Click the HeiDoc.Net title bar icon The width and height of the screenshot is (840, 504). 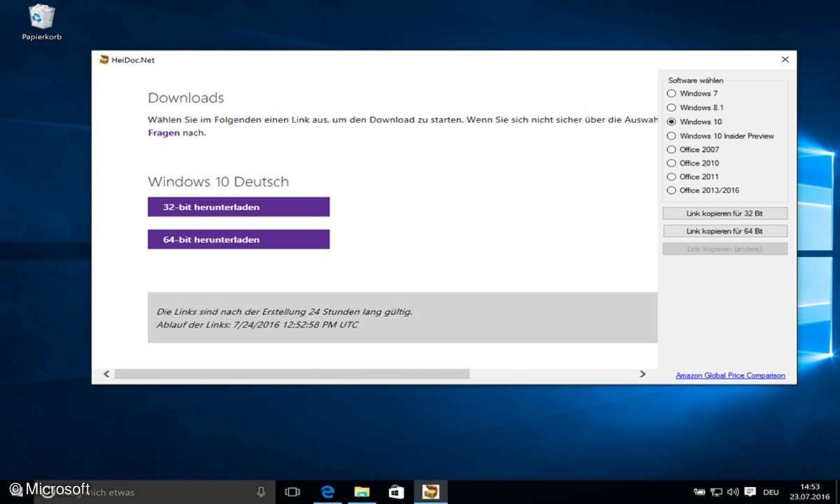point(104,60)
